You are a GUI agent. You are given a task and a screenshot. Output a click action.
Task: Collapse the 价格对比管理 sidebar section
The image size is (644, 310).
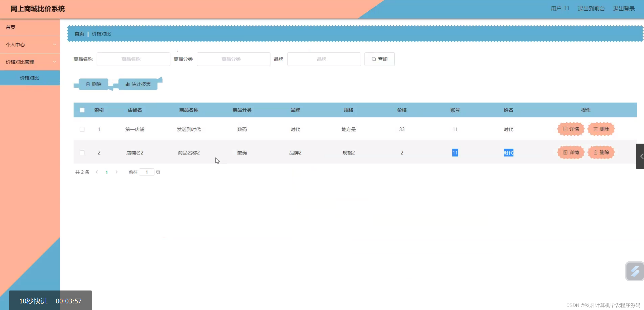[54, 62]
